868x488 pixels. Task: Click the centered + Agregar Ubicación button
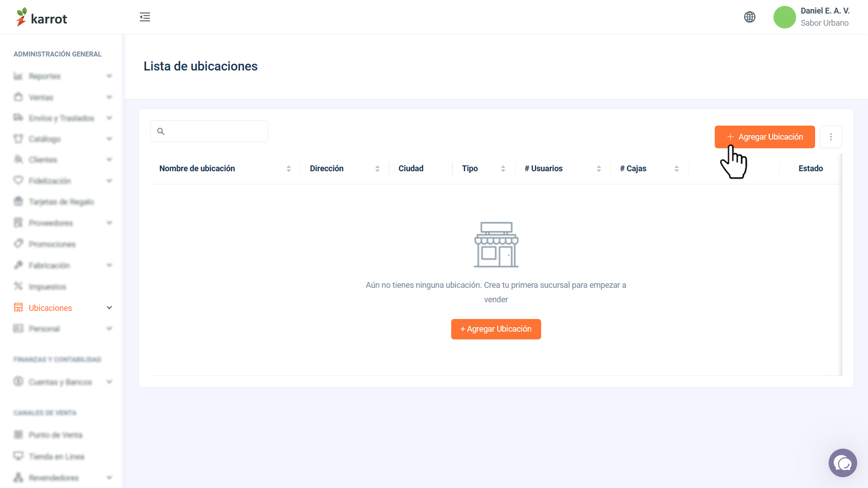[x=496, y=329]
